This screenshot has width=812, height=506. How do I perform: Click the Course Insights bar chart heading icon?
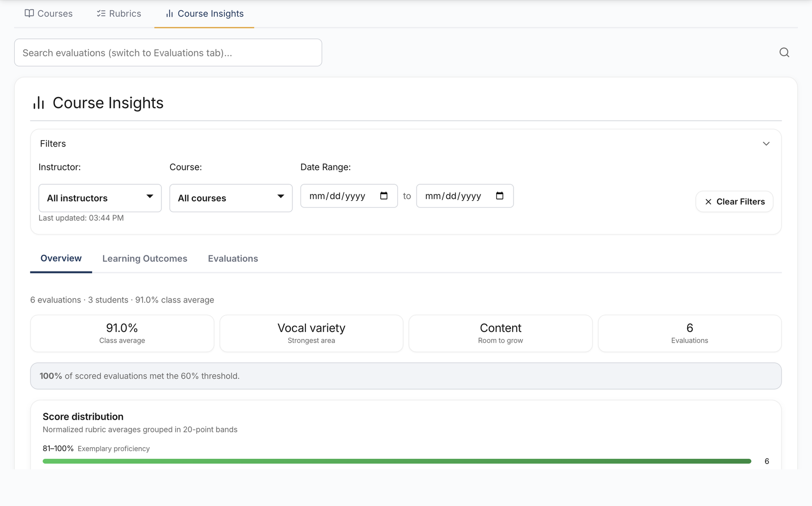39,103
